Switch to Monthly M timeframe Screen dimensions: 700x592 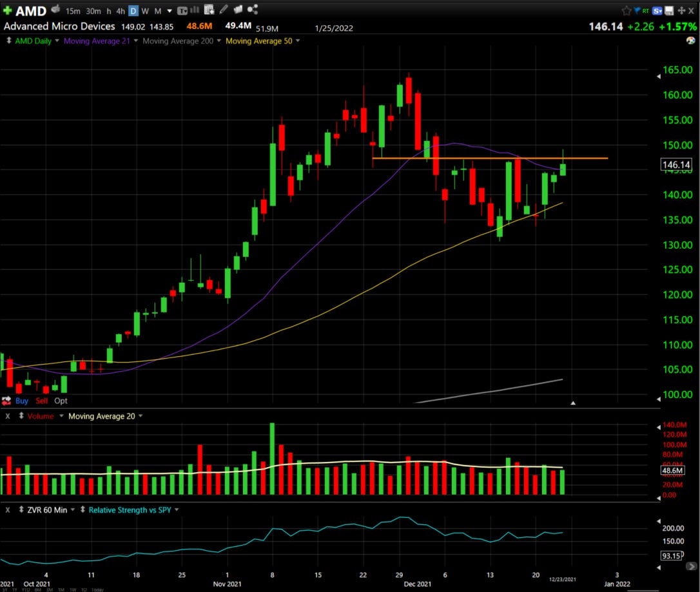(x=157, y=11)
